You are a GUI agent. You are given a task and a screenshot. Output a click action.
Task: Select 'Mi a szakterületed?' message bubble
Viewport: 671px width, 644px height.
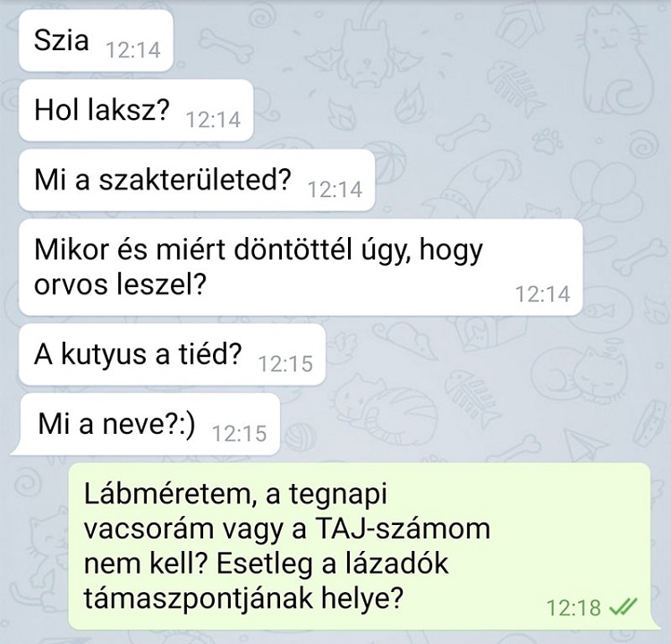point(197,180)
